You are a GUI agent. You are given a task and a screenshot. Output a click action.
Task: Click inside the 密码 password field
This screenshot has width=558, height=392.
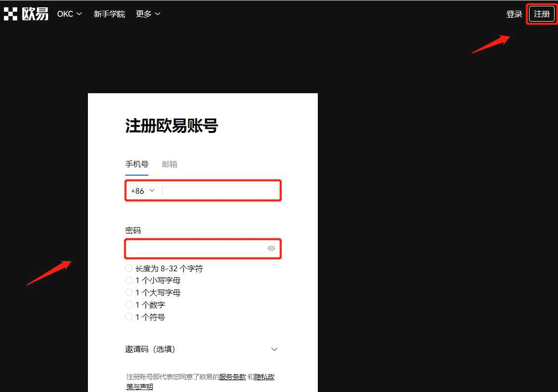(x=196, y=249)
